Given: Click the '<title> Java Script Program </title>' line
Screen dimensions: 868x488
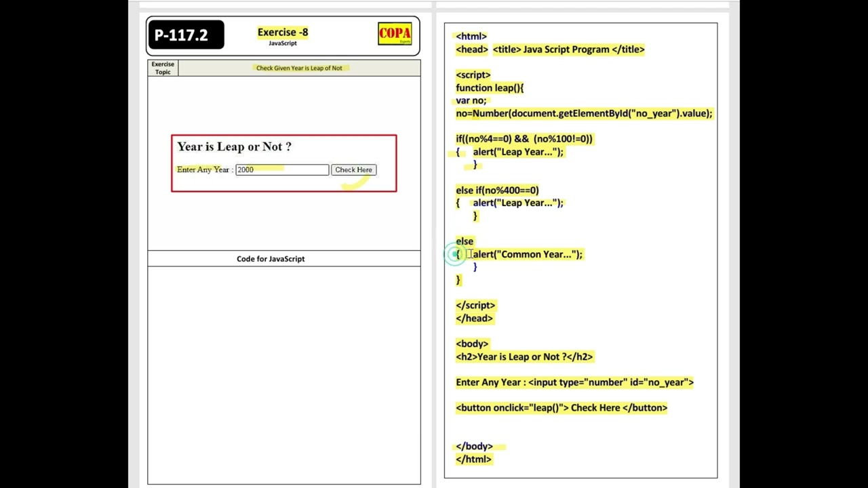Looking at the screenshot, I should coord(568,49).
